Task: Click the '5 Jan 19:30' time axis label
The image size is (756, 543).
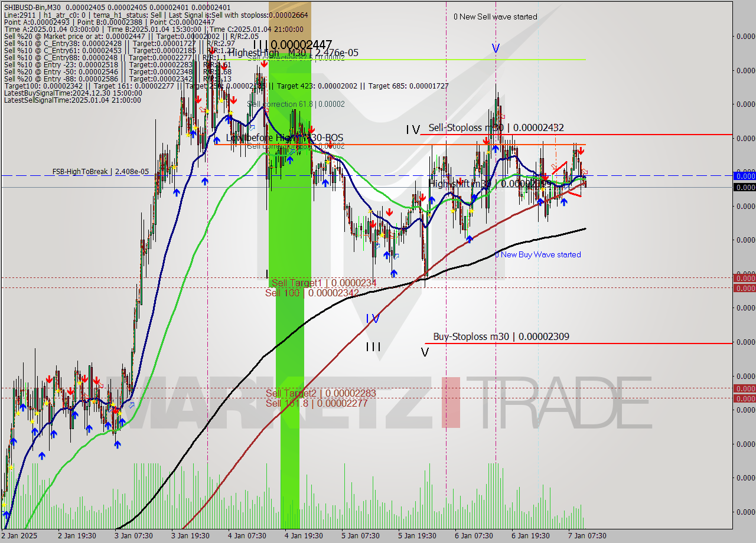Action: (417, 536)
